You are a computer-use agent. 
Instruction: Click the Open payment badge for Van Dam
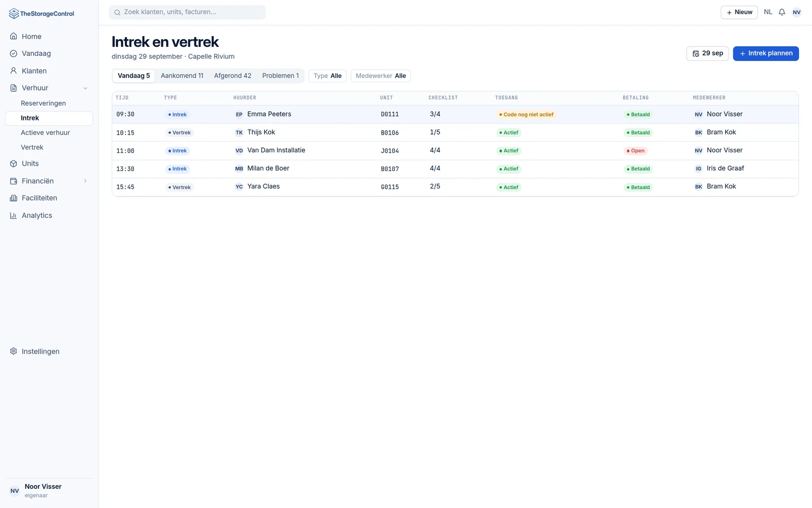[635, 151]
